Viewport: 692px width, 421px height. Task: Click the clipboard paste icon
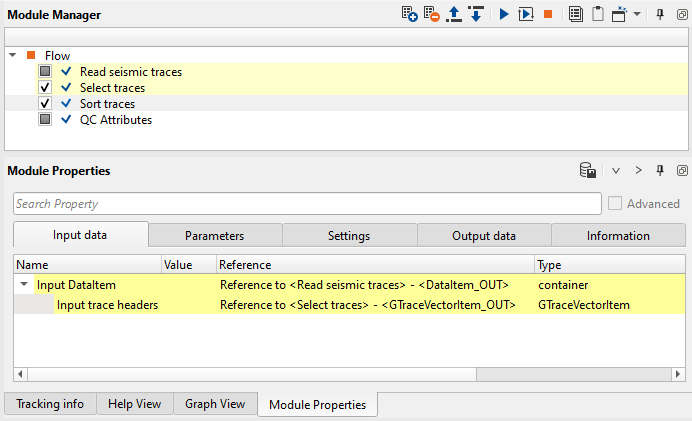click(597, 15)
